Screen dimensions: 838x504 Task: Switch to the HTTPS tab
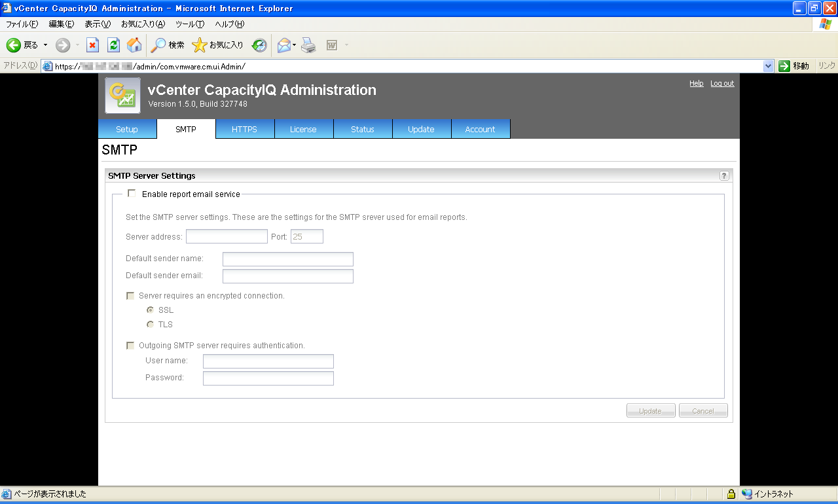[x=245, y=129]
